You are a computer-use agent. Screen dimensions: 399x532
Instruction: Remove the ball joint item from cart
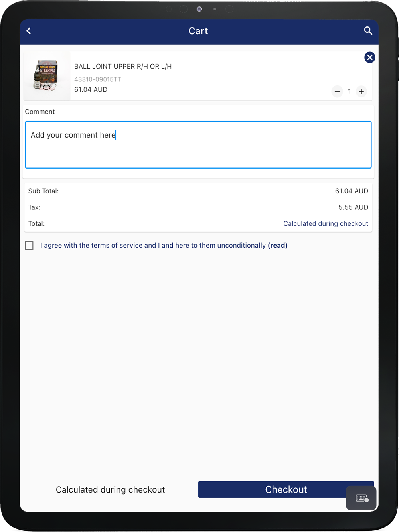[x=370, y=57]
